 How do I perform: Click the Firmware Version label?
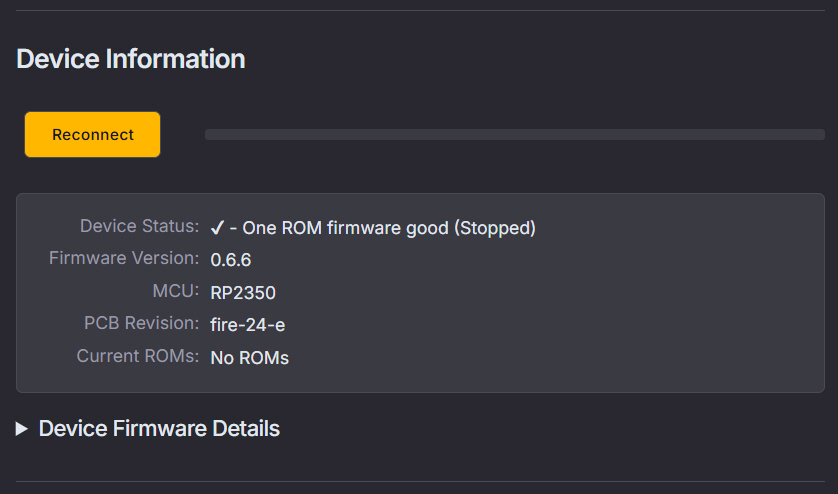(x=124, y=258)
